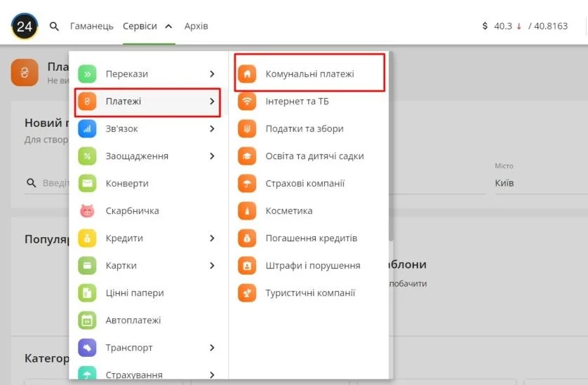Click the purple Транспорт icon

pos(87,348)
